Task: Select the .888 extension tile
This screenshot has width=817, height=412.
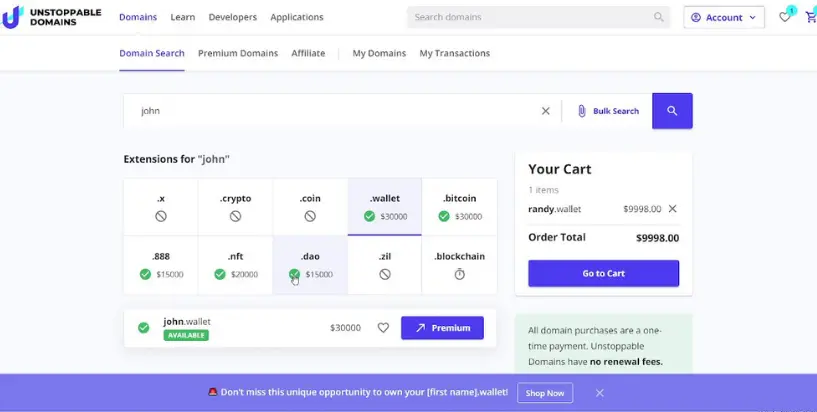Action: pos(161,265)
